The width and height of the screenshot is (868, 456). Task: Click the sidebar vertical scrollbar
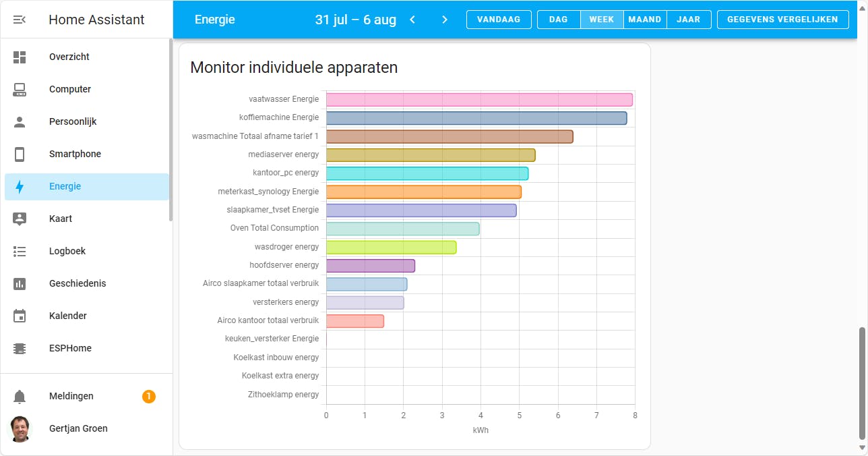point(171,130)
